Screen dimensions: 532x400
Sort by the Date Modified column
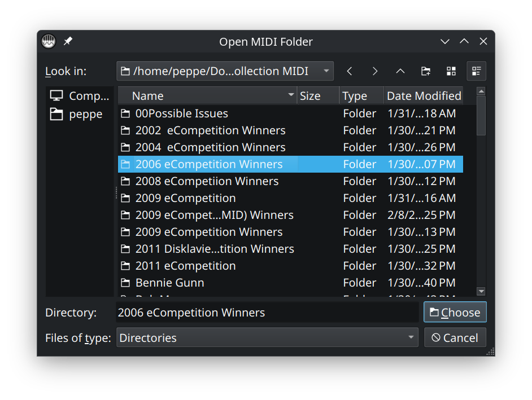point(424,96)
